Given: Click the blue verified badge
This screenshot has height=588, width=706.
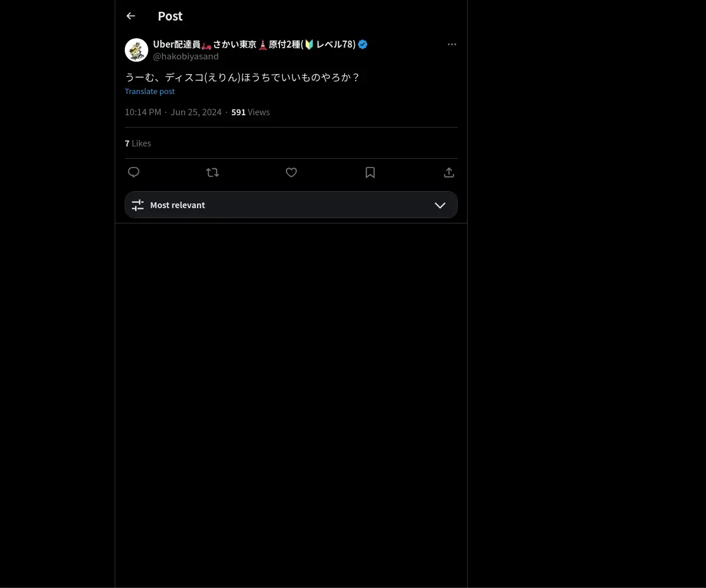Looking at the screenshot, I should point(362,44).
